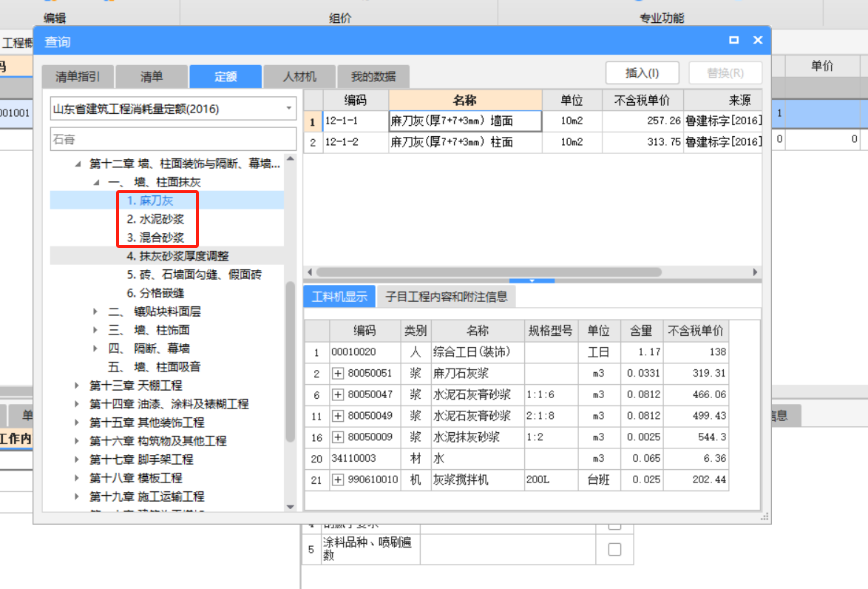Switch to the 清单 tab
Image resolution: width=868 pixels, height=589 pixels.
(152, 76)
